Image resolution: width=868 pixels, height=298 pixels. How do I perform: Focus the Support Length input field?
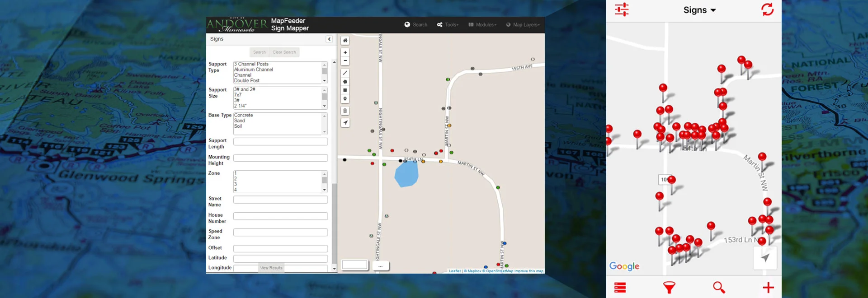coord(280,142)
